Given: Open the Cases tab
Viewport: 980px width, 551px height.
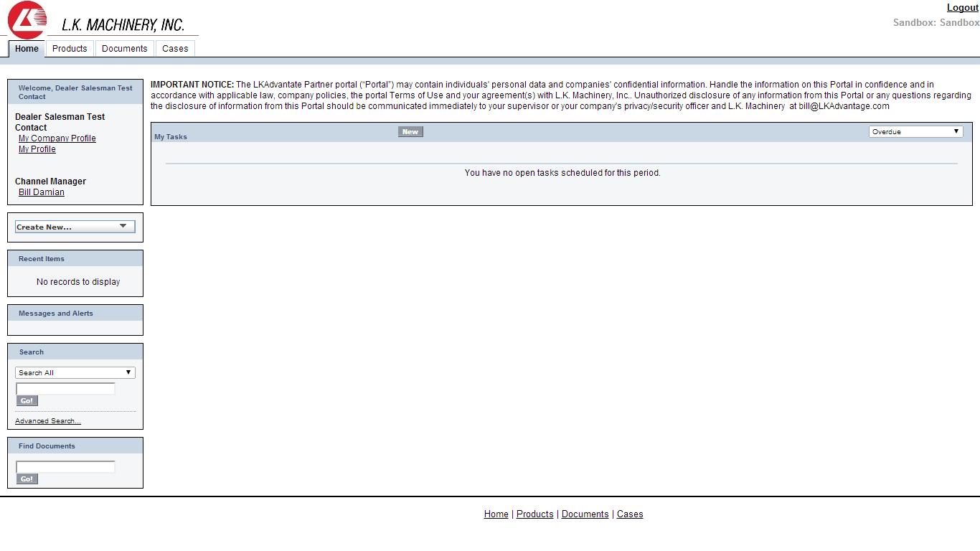Looking at the screenshot, I should 175,49.
